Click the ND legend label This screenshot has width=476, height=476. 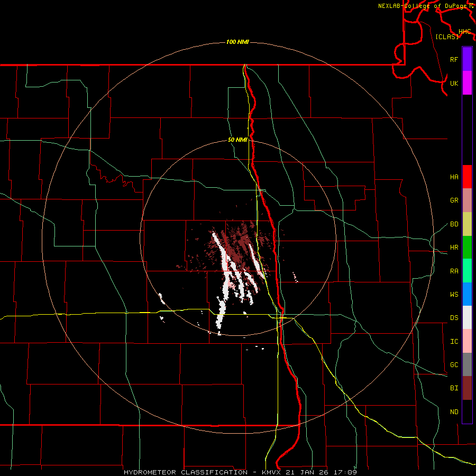(x=454, y=411)
